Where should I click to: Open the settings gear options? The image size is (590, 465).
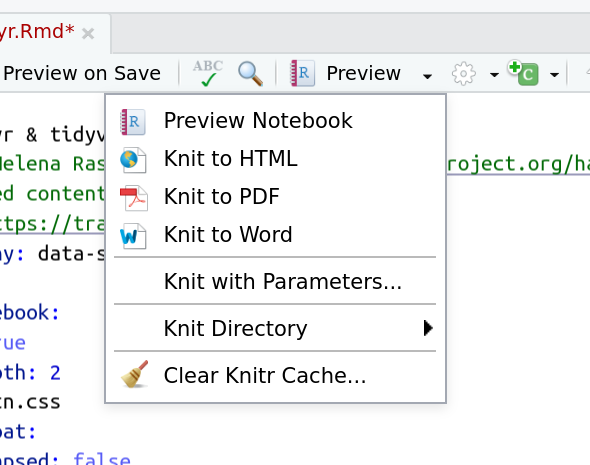(x=464, y=73)
